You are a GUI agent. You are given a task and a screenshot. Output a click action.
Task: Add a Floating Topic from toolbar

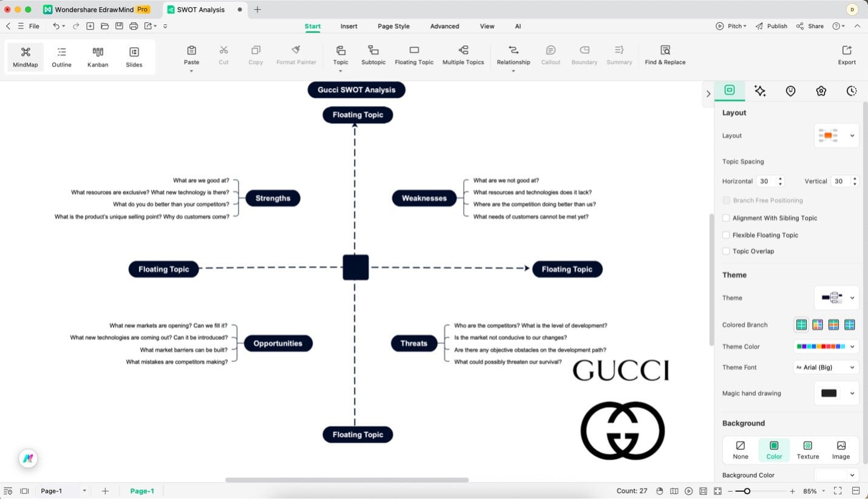coord(414,55)
